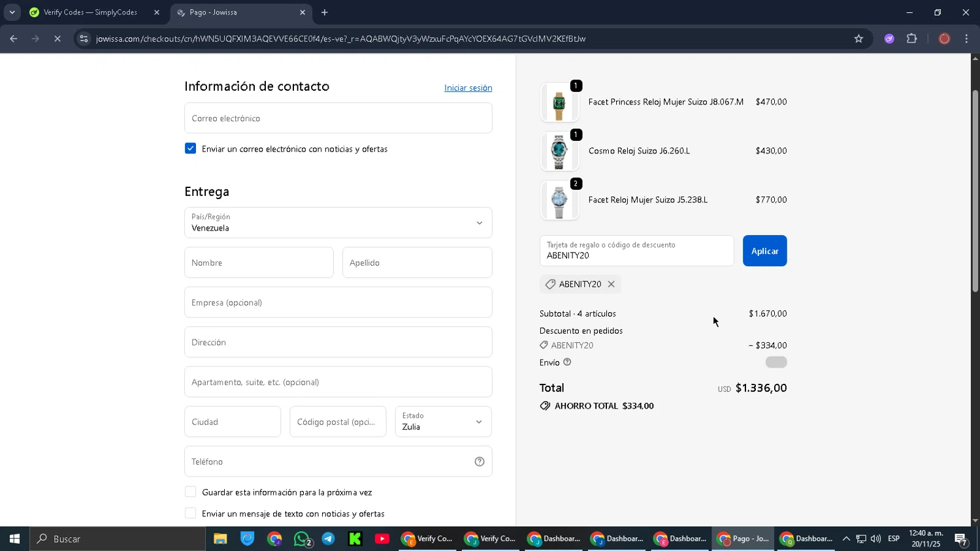980x551 pixels.
Task: Click the shipping info question mark icon
Action: [x=567, y=362]
